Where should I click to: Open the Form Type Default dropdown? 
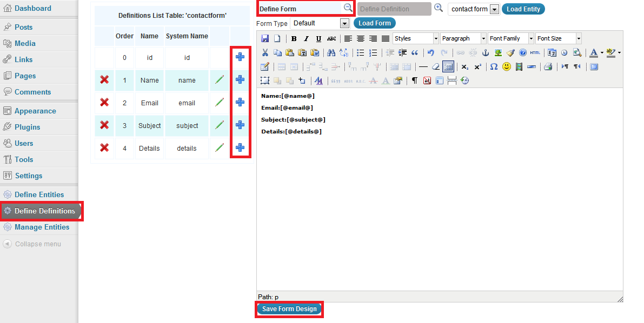pos(320,23)
